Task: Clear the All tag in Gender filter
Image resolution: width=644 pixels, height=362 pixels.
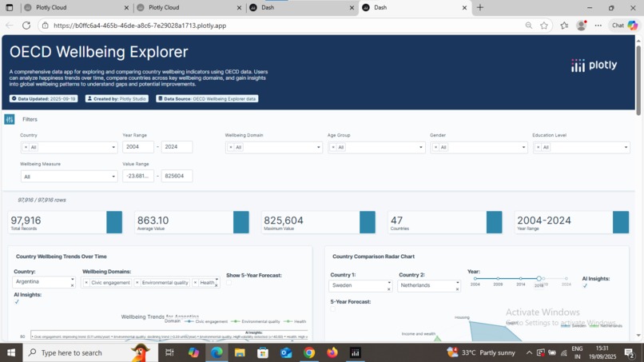Action: click(x=435, y=147)
